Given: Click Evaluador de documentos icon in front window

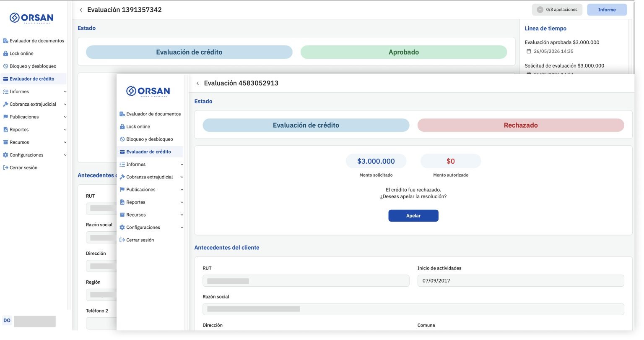Looking at the screenshot, I should (122, 114).
